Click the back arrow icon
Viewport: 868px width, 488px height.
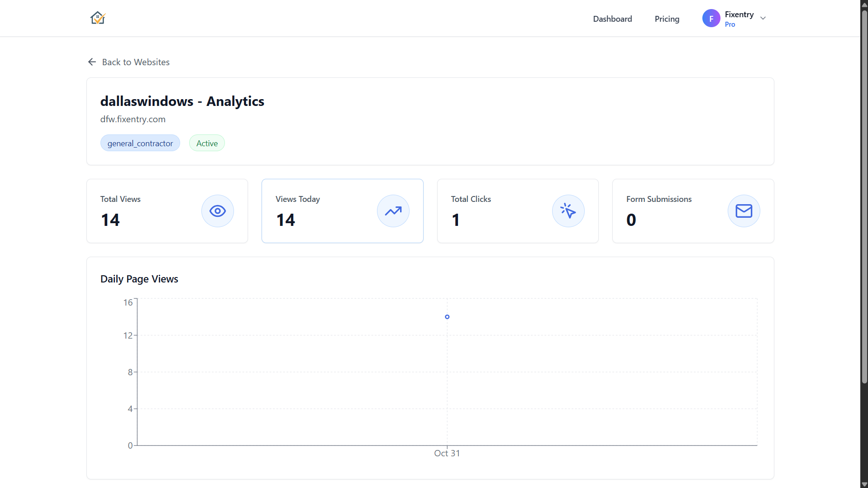coord(92,62)
